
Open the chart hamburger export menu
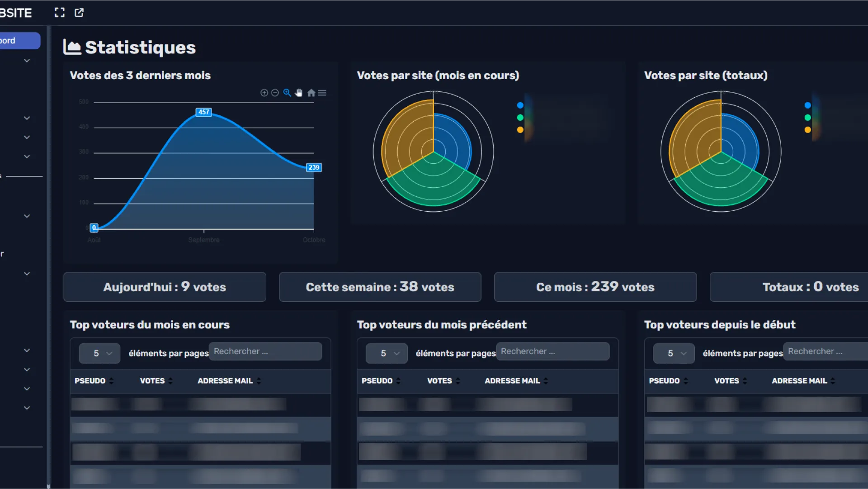[322, 93]
